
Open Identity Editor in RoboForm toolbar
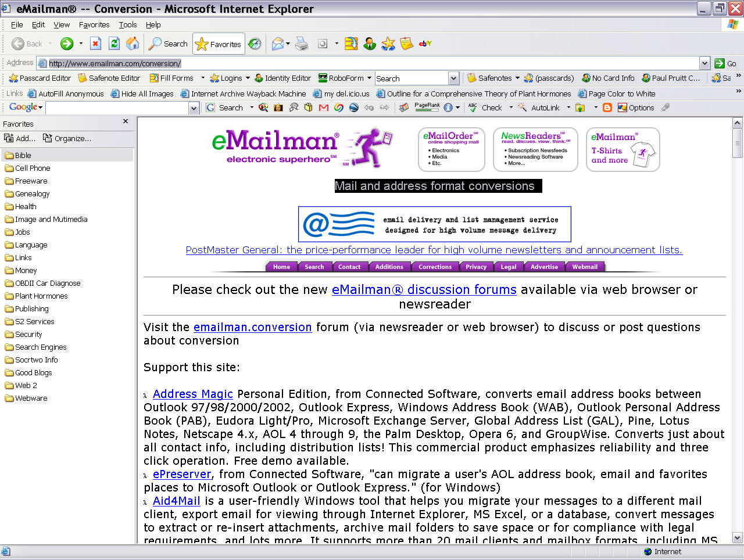(x=282, y=78)
